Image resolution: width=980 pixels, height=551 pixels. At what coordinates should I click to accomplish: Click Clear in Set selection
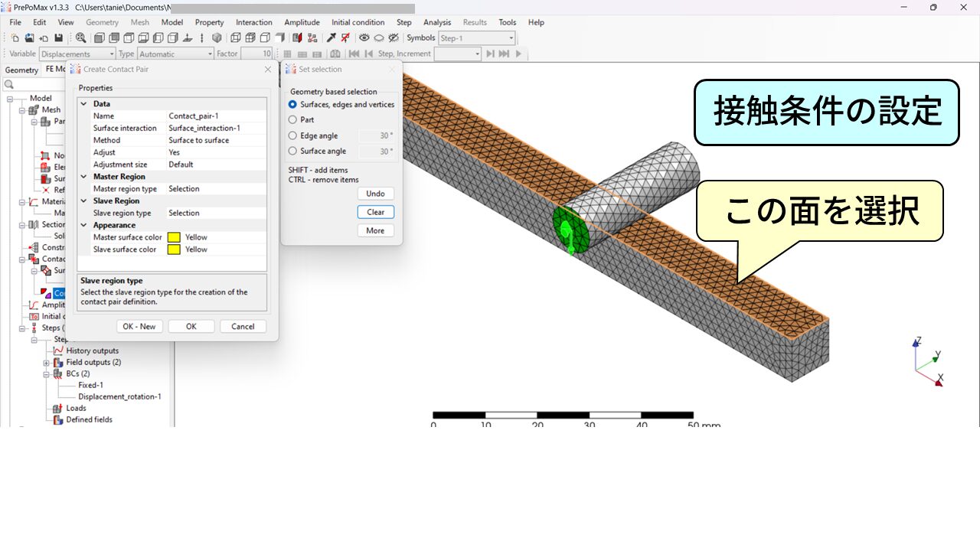(x=376, y=212)
